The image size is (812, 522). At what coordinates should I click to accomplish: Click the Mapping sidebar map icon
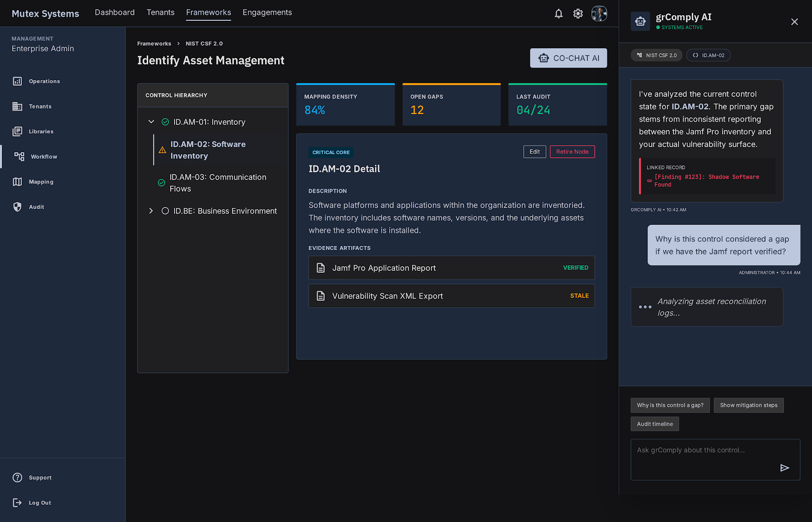(17, 182)
